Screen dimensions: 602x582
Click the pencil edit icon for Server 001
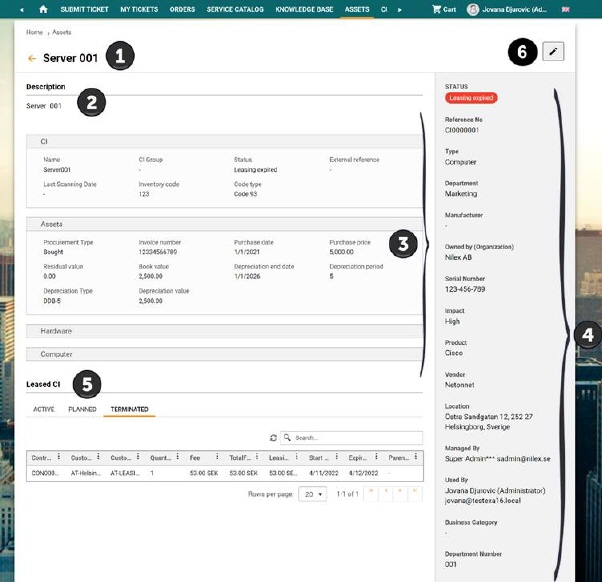[x=553, y=51]
